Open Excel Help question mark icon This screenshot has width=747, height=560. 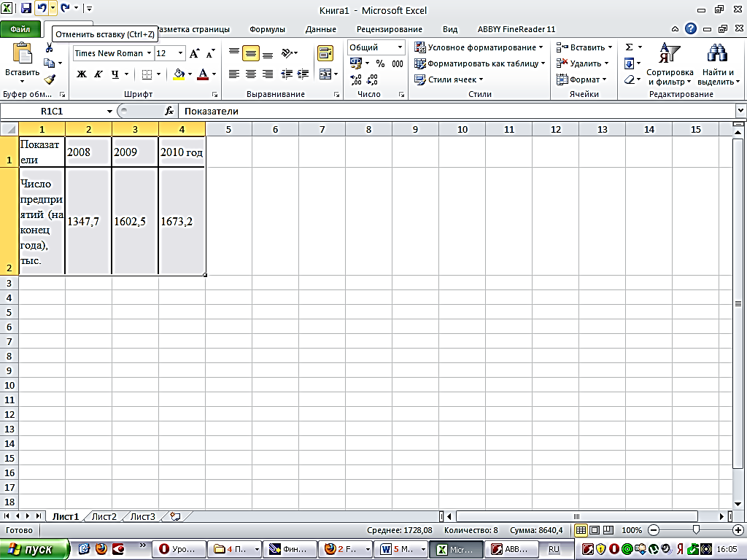point(691,29)
